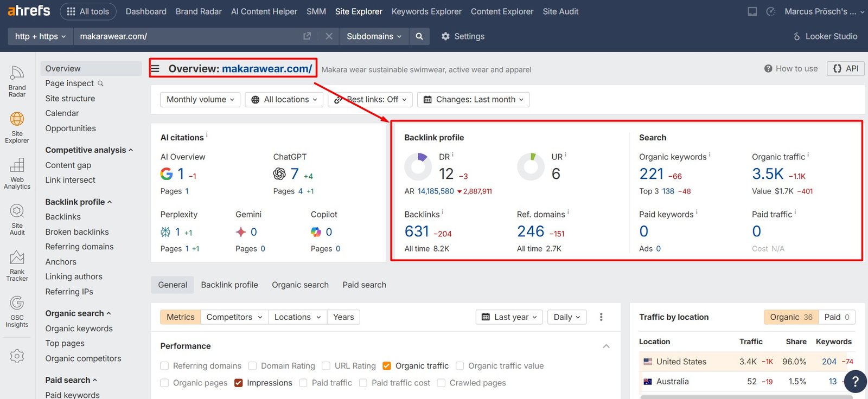Switch to the Backlink profile tab
Viewport: 868px width, 399px height.
coord(229,285)
